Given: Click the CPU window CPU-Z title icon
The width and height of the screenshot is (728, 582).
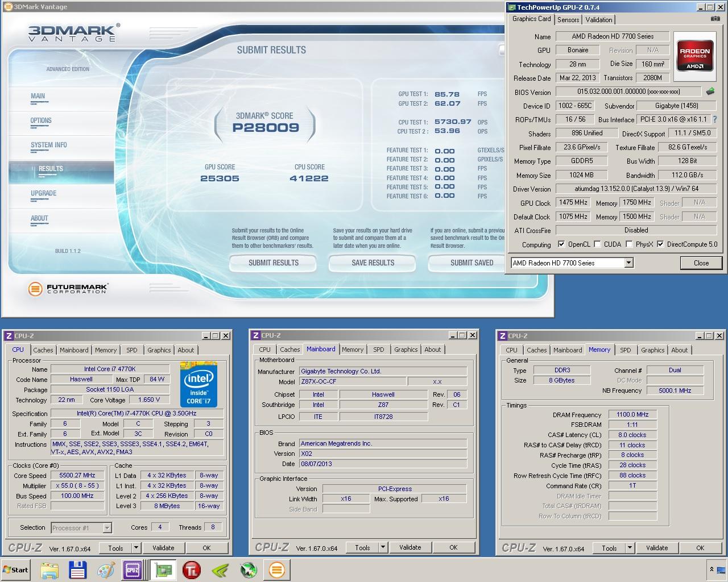Looking at the screenshot, I should [8, 336].
